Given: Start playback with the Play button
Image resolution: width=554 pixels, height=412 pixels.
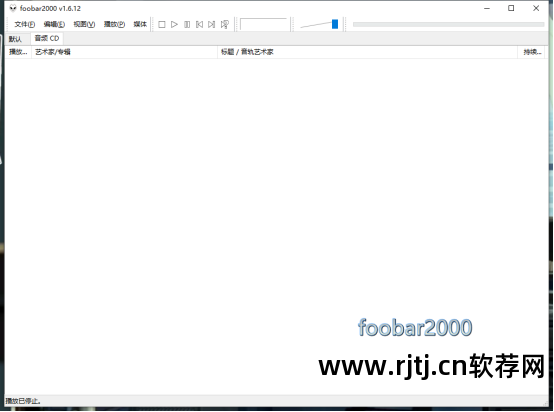Looking at the screenshot, I should tap(174, 24).
